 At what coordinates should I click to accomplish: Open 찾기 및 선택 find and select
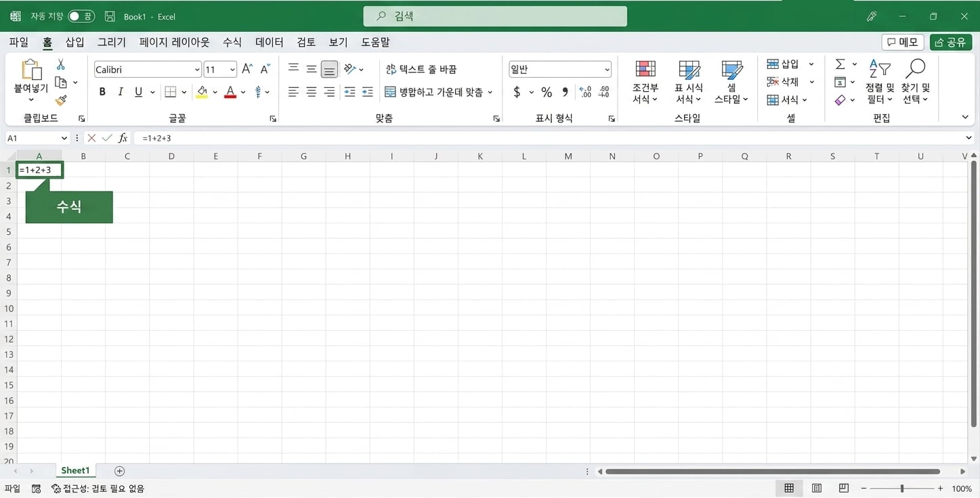point(916,82)
